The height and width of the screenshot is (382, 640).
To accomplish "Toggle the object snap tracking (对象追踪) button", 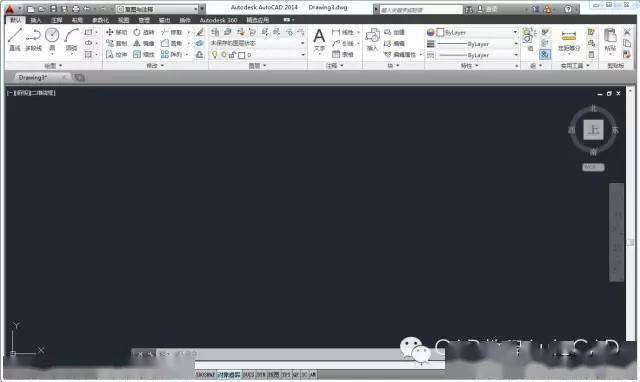I will [x=228, y=374].
